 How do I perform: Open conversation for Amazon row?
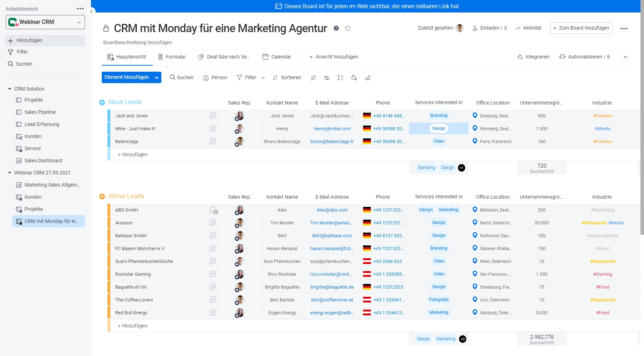point(213,223)
